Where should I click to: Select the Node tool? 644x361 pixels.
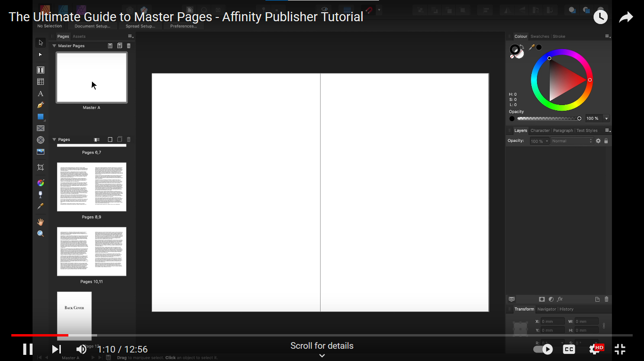pyautogui.click(x=41, y=55)
